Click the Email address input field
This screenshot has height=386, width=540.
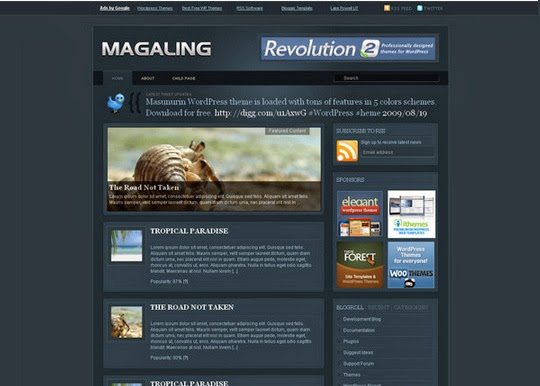pyautogui.click(x=398, y=152)
